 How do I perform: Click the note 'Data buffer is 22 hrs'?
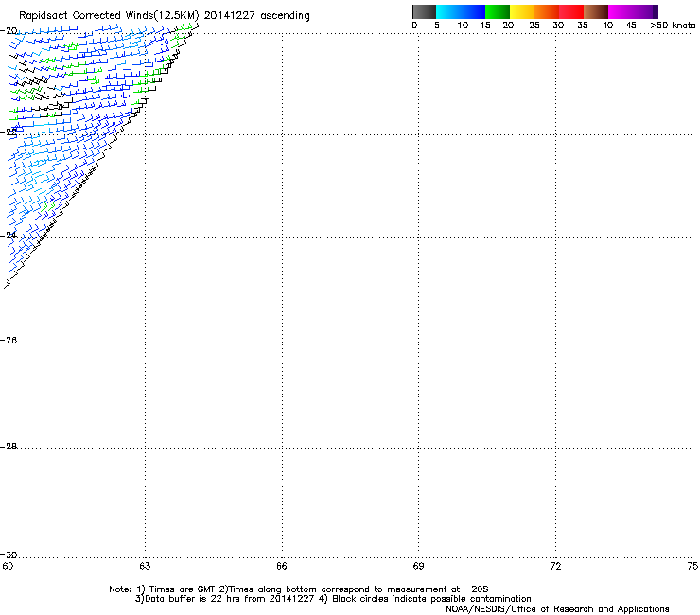(x=193, y=599)
